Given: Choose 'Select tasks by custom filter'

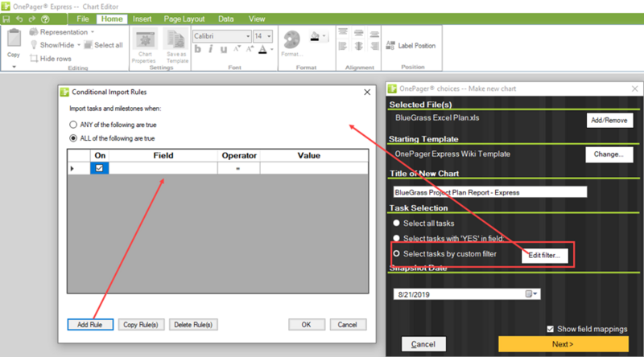Looking at the screenshot, I should tap(396, 253).
